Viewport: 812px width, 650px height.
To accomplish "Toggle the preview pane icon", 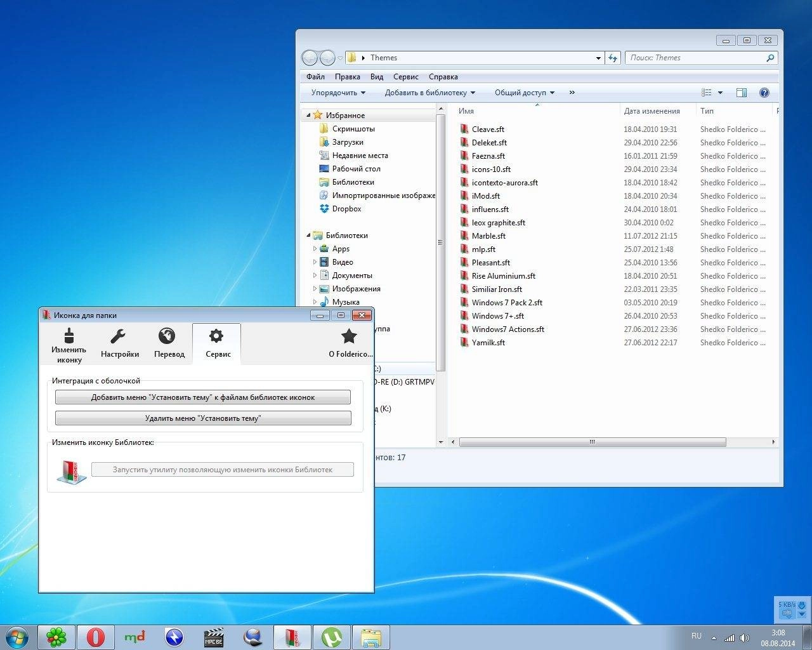I will pyautogui.click(x=741, y=93).
